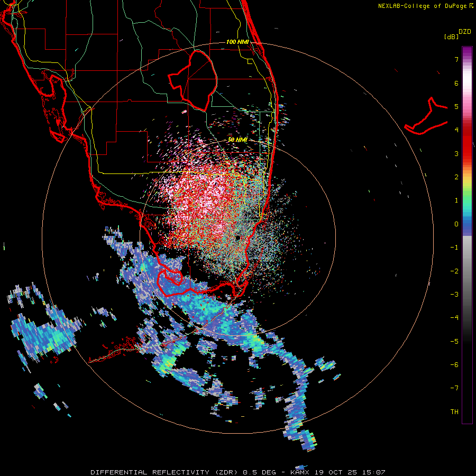Click the DIFFERENTIAL REFLECTIVITY (ZDR) caption text
Viewport: 476px width, 476px height.
(165, 472)
